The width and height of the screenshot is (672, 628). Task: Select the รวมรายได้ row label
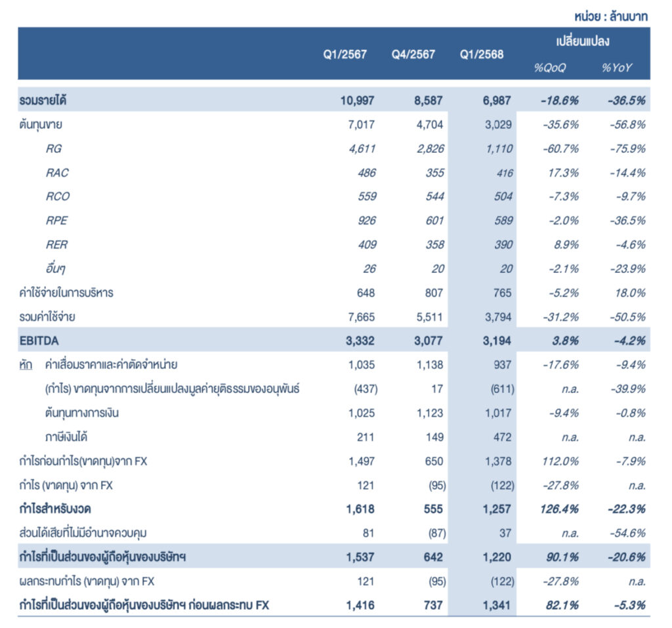click(x=43, y=100)
